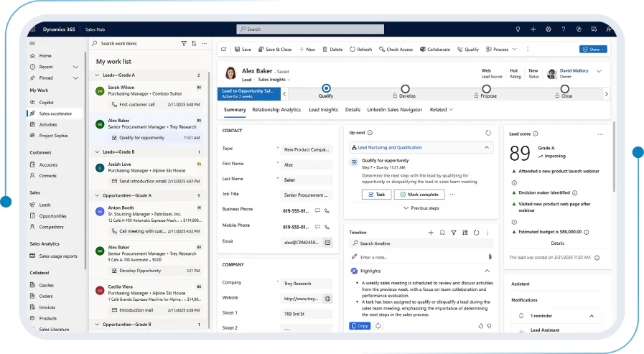Viewport: 644px width, 354px height.
Task: Open the settings gear icon
Action: (549, 29)
